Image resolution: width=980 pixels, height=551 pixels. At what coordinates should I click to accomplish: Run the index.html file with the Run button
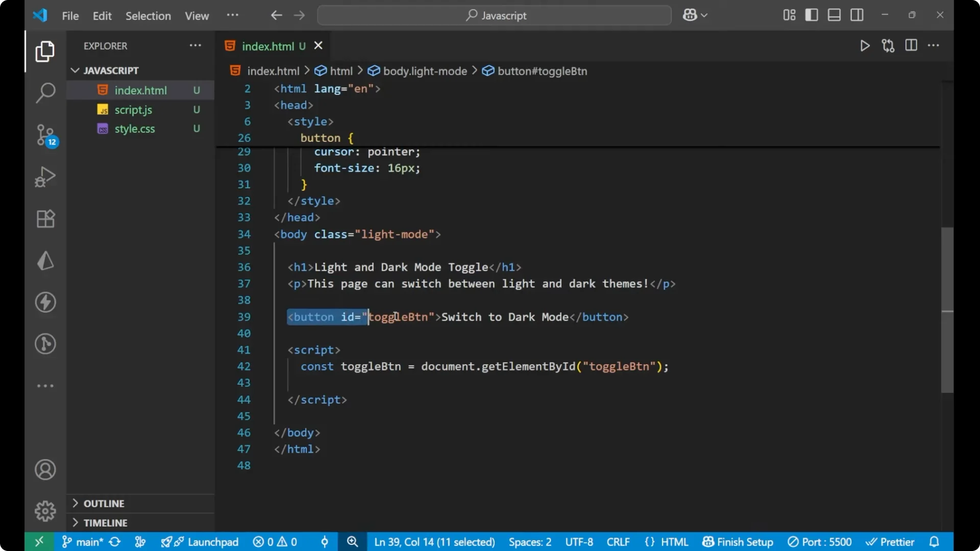click(x=865, y=45)
